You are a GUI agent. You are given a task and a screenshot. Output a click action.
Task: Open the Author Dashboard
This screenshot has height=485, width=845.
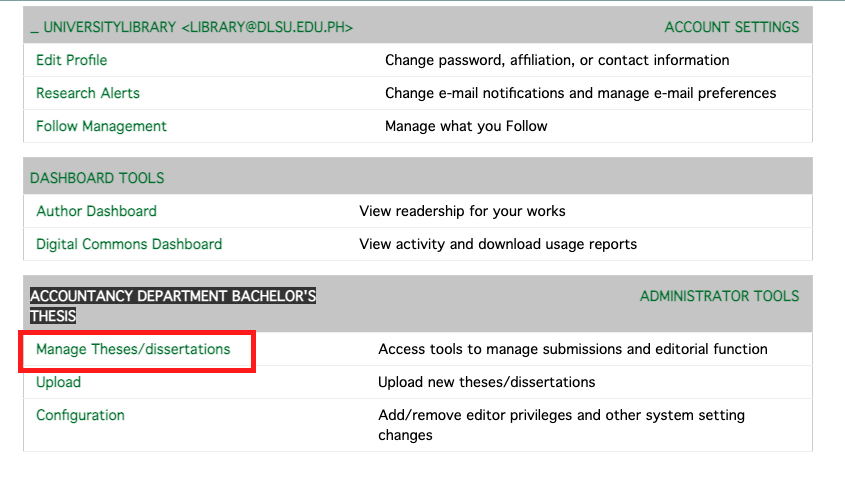96,211
